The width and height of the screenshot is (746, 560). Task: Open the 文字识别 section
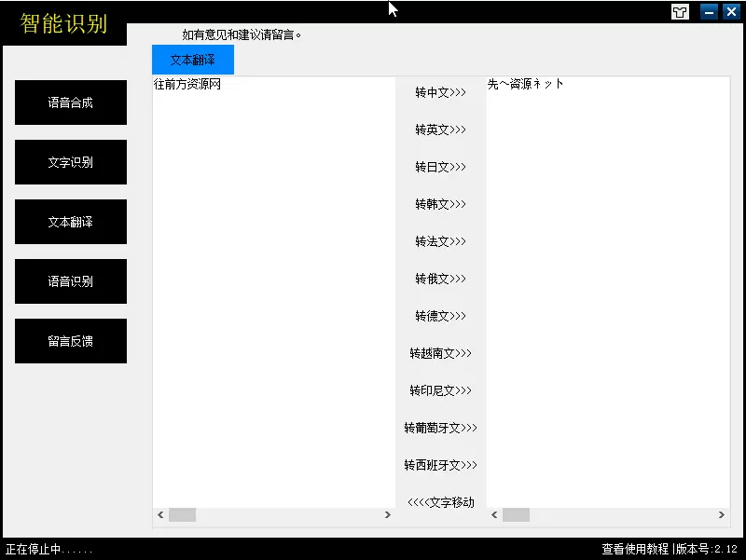pos(71,162)
